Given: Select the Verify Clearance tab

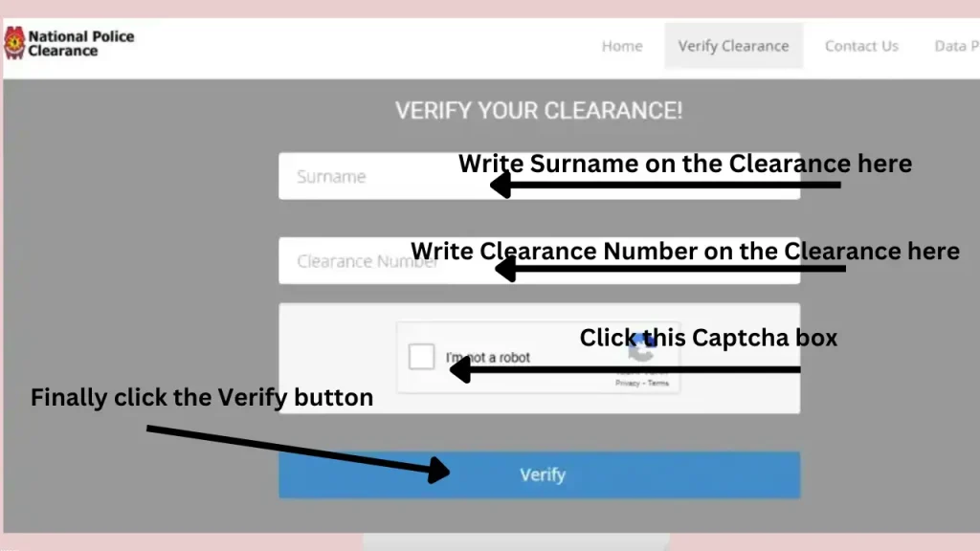Looking at the screenshot, I should click(x=733, y=46).
